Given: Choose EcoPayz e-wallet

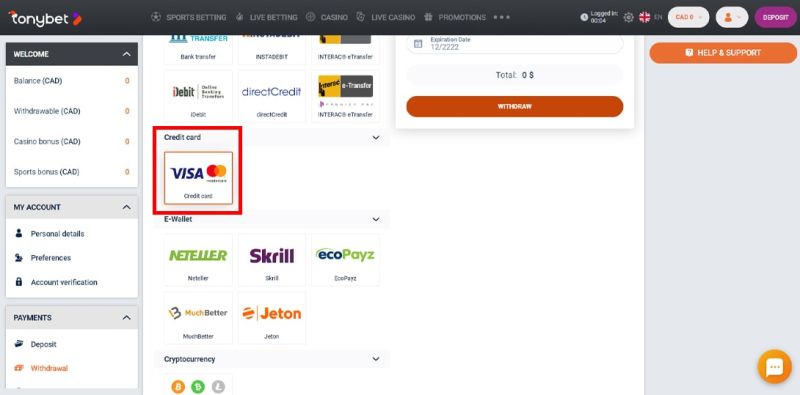Looking at the screenshot, I should (x=345, y=260).
